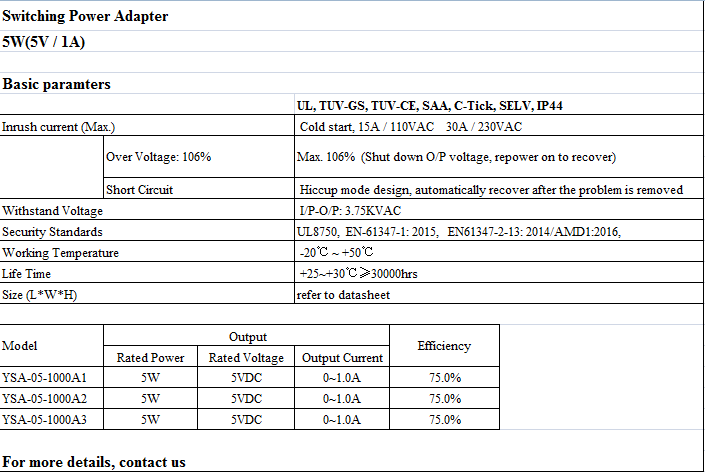
Task: Select the "Efficiency" header cell
Action: pyautogui.click(x=444, y=346)
